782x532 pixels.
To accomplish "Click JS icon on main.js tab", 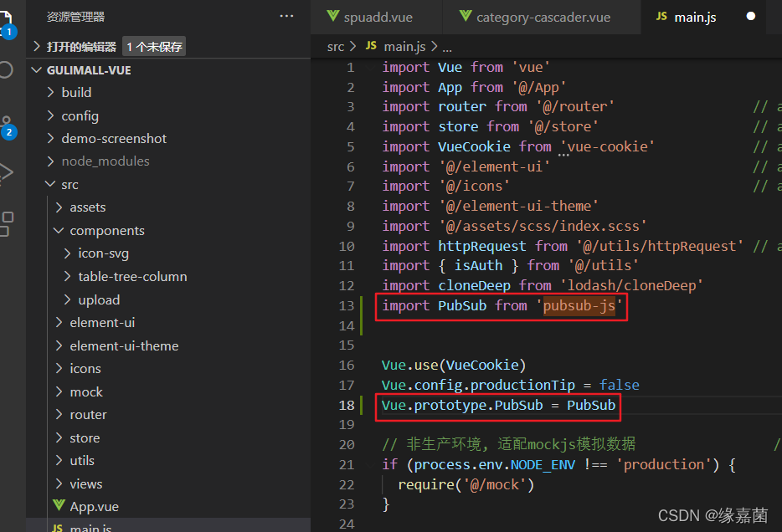I will pyautogui.click(x=661, y=17).
